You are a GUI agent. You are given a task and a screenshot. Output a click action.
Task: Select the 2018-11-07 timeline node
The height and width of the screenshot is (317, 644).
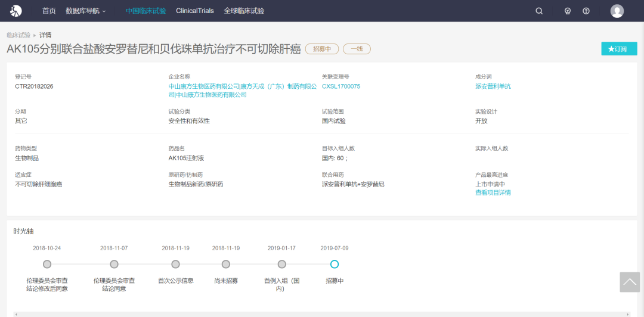tap(114, 264)
